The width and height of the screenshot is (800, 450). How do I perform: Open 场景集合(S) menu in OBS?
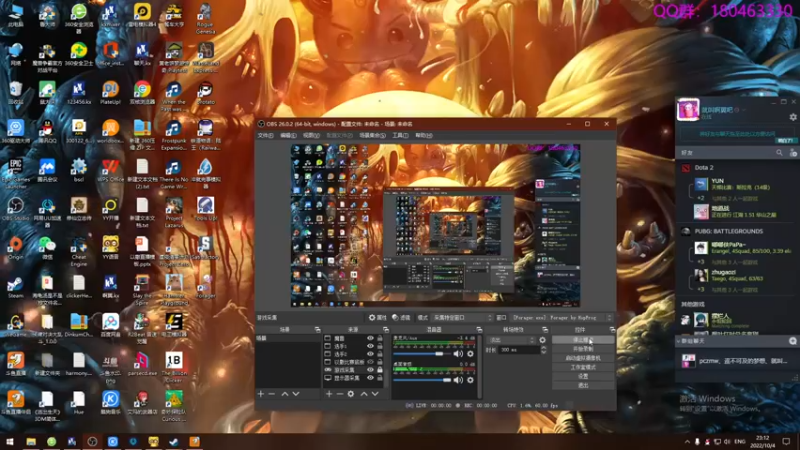click(x=372, y=135)
